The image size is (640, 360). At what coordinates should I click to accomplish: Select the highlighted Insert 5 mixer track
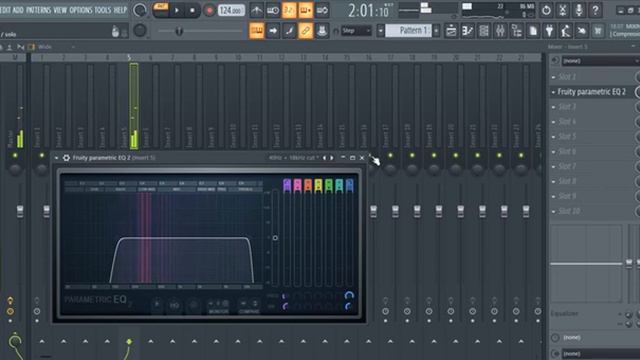(133, 106)
